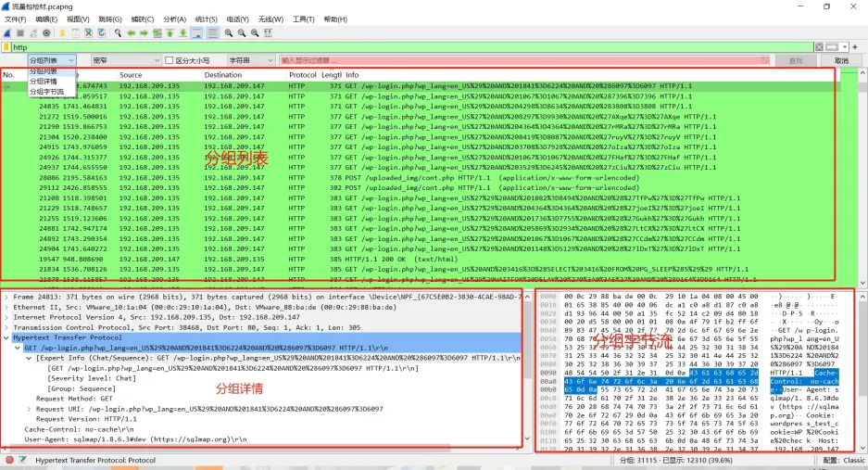
Task: Jump to the last packet icon
Action: tap(182, 33)
